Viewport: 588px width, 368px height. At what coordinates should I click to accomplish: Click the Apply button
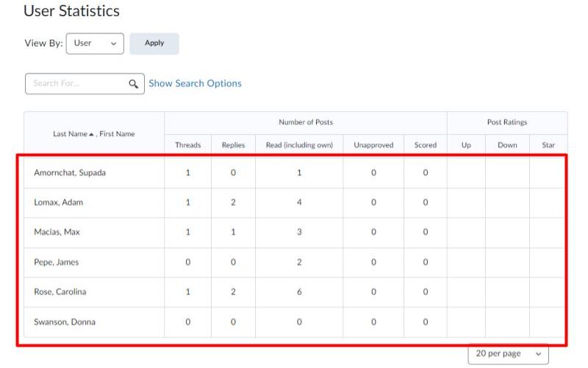(x=154, y=43)
